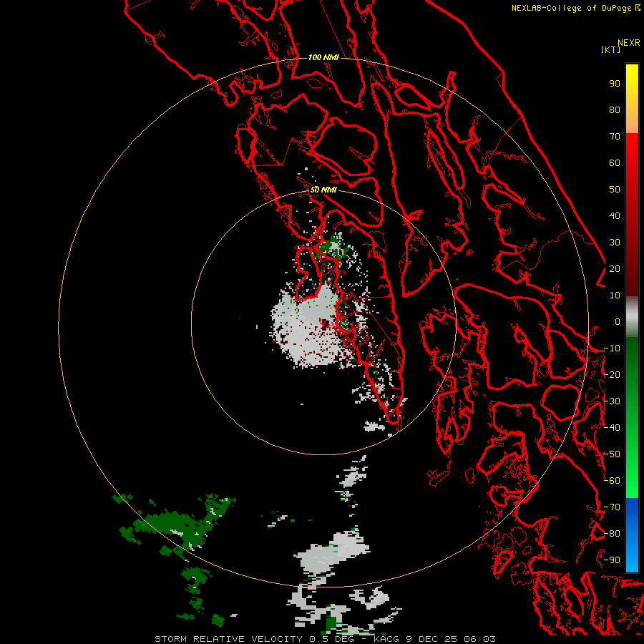Image resolution: width=644 pixels, height=644 pixels.
Task: Click the -50 value on velocity scale
Action: point(612,454)
